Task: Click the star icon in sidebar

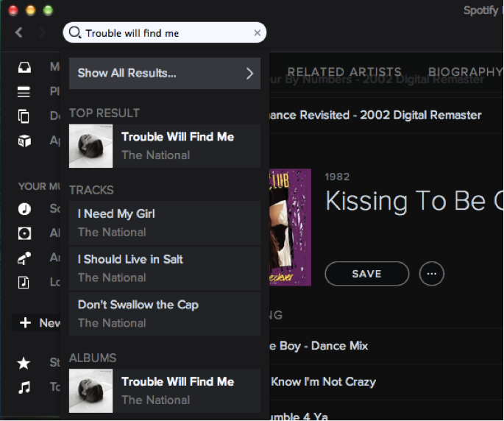Action: (x=24, y=363)
